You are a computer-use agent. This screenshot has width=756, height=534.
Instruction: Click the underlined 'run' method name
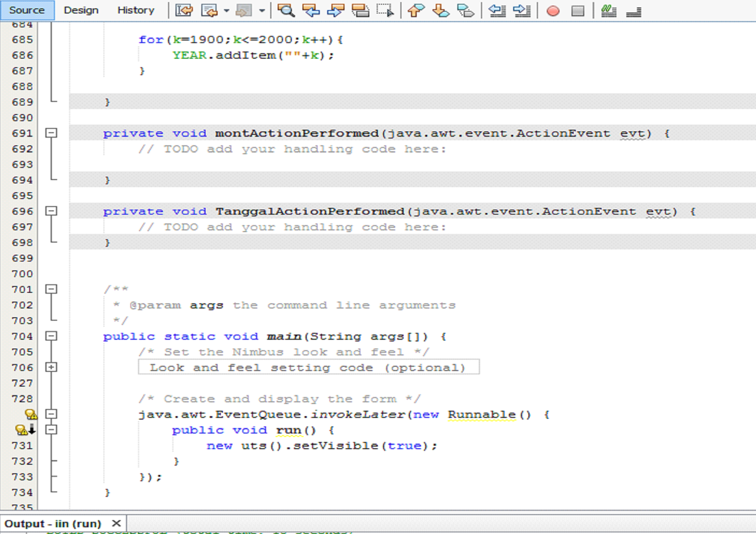289,430
